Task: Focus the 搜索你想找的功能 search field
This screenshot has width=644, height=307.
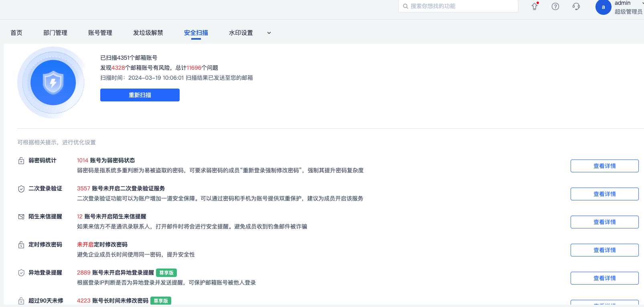Action: pyautogui.click(x=458, y=6)
